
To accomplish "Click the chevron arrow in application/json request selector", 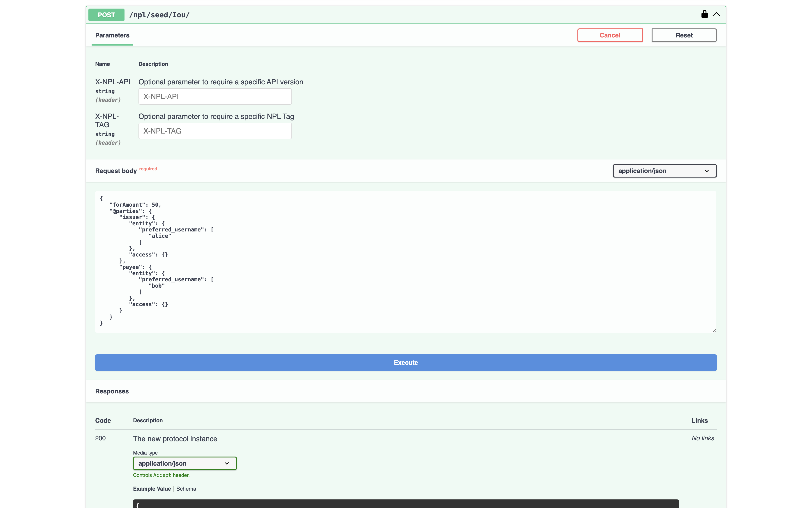I will (x=706, y=171).
